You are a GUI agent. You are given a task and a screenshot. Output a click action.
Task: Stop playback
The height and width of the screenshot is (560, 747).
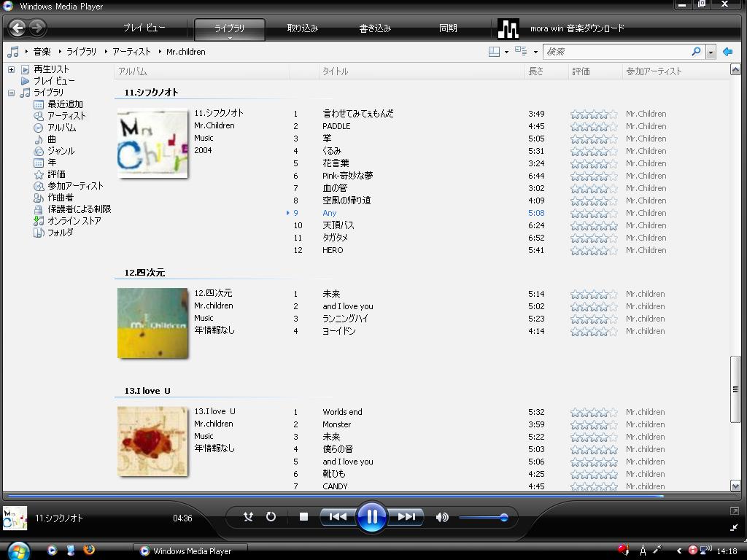pos(303,517)
